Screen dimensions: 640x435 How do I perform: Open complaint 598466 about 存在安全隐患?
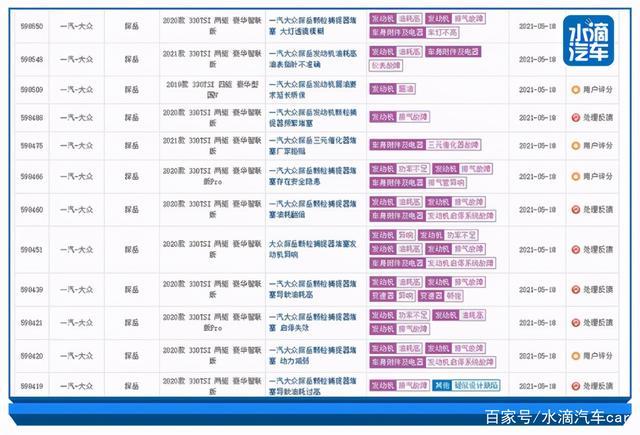tap(313, 176)
